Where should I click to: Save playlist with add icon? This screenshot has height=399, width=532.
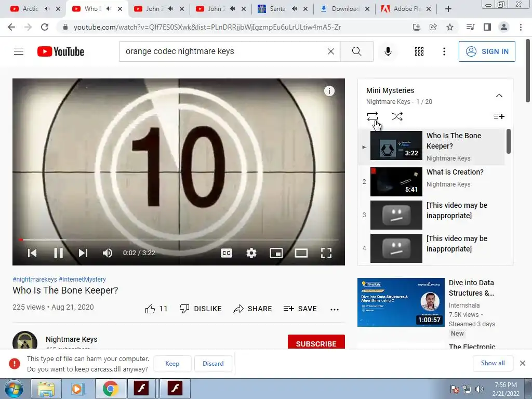[x=499, y=116]
